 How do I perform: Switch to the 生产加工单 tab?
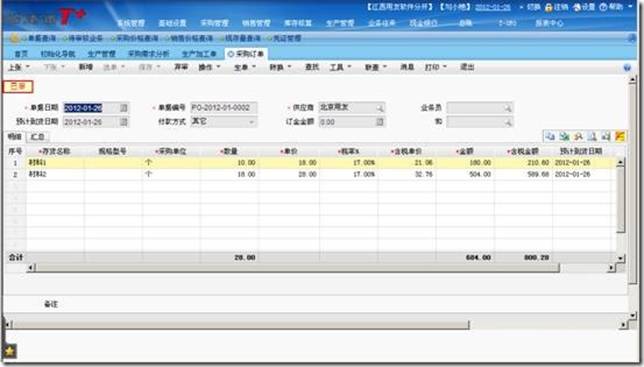199,54
